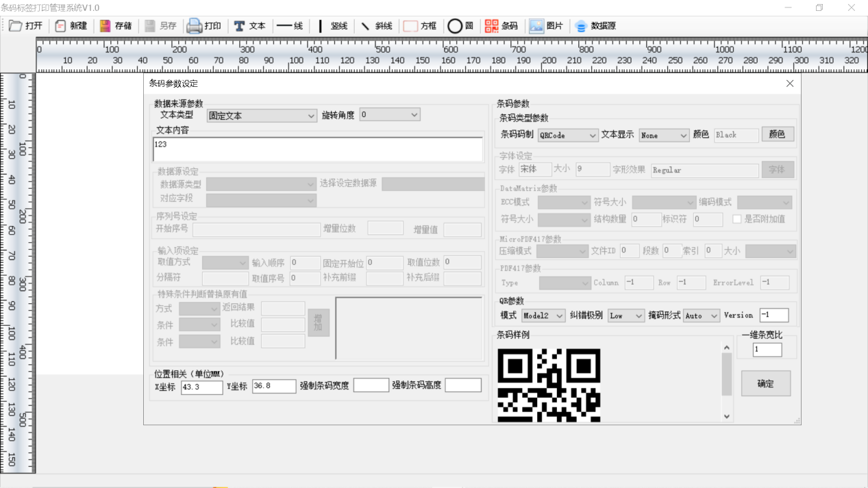
Task: Close the 条码参数设定 dialog
Action: click(790, 84)
